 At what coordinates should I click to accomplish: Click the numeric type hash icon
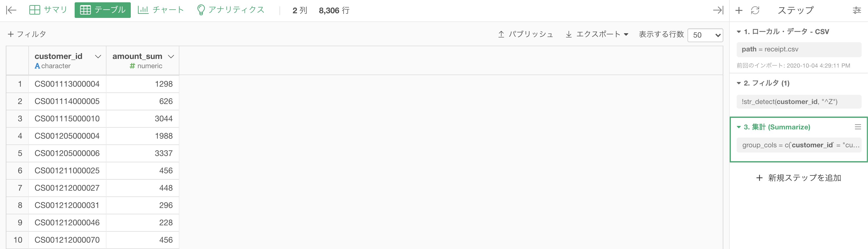click(x=133, y=66)
